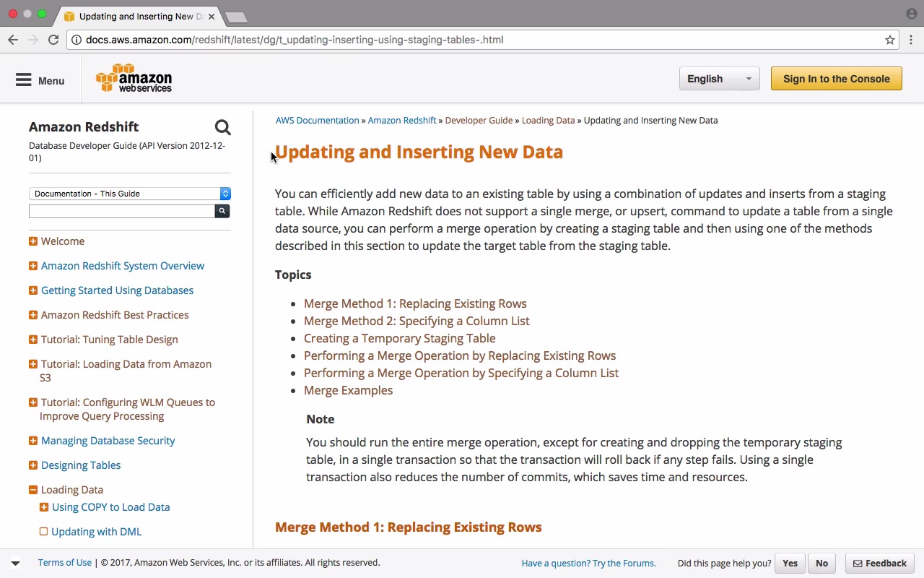Open the Chrome three-dot menu

tap(911, 40)
